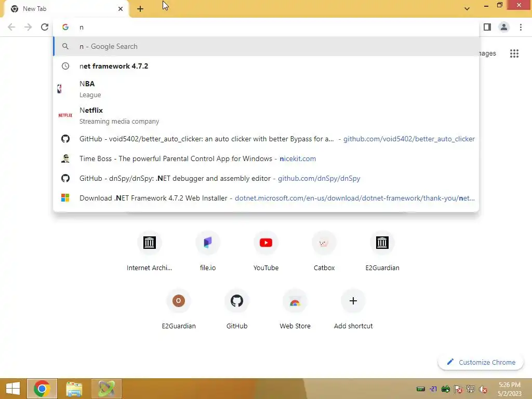Image resolution: width=532 pixels, height=399 pixels.
Task: Open the GitHub shortcut tile
Action: [237, 310]
